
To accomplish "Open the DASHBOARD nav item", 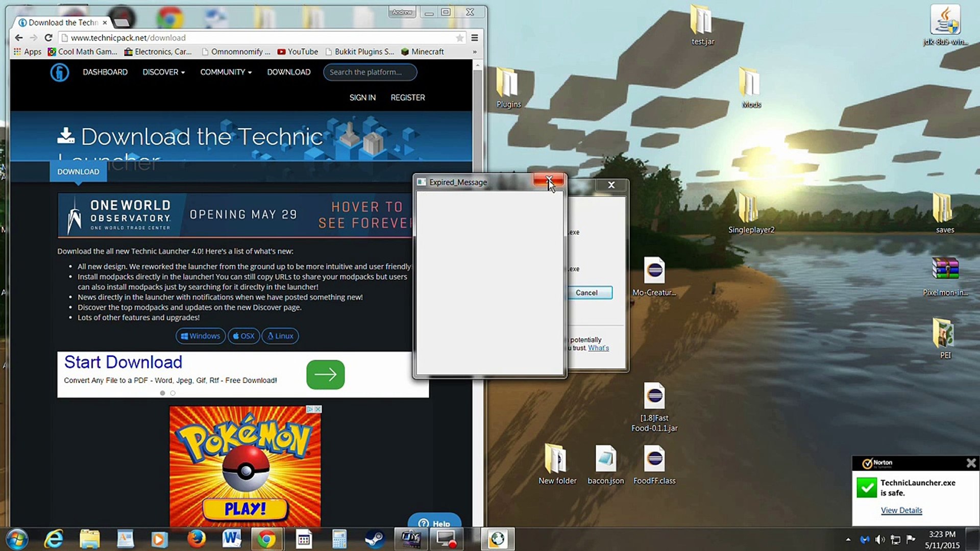I will tap(105, 72).
